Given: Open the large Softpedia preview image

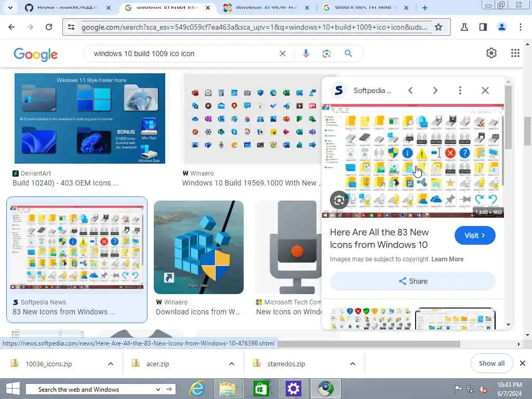Looking at the screenshot, I should [x=413, y=161].
